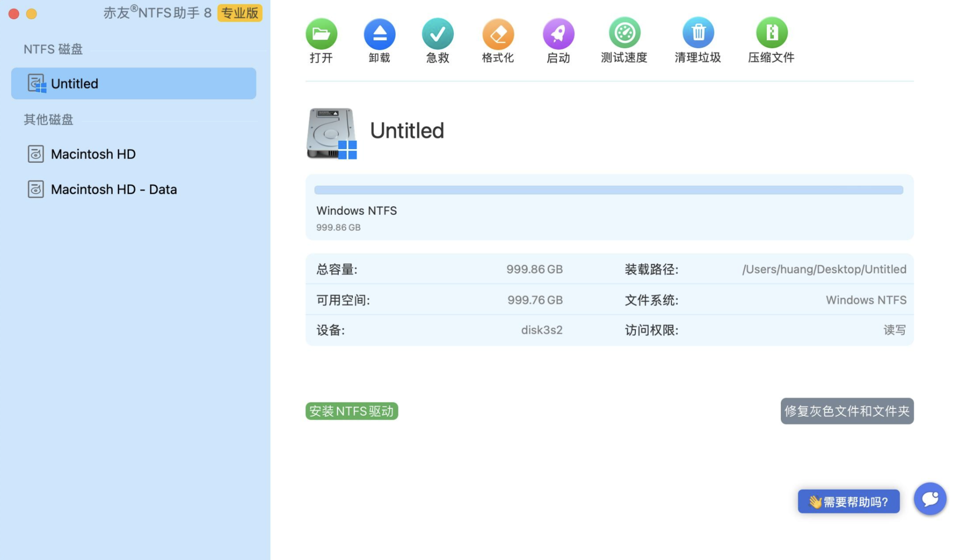
Task: Click the 清理垃圾 trash can icon
Action: [x=698, y=33]
